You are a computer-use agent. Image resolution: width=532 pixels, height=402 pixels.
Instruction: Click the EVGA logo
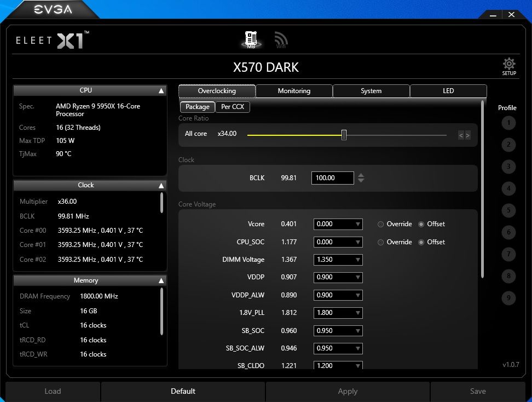pos(53,9)
